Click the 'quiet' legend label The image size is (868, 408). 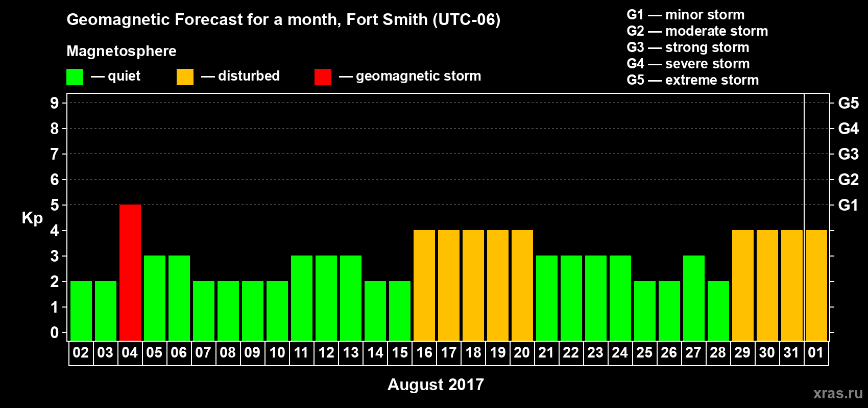point(124,76)
